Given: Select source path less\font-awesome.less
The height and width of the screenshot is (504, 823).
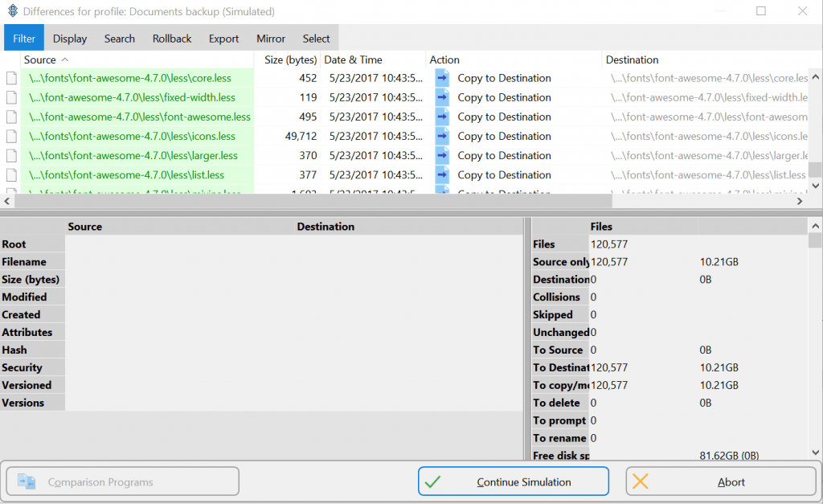Looking at the screenshot, I should [x=140, y=117].
